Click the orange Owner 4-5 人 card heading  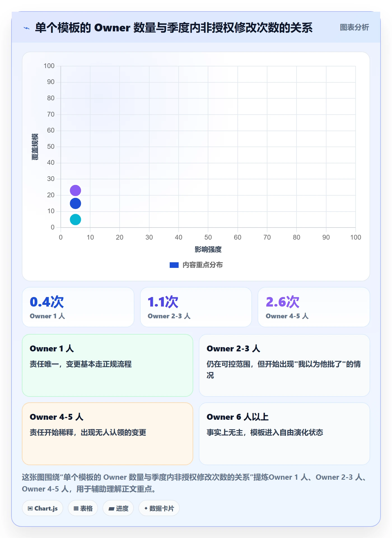[57, 417]
